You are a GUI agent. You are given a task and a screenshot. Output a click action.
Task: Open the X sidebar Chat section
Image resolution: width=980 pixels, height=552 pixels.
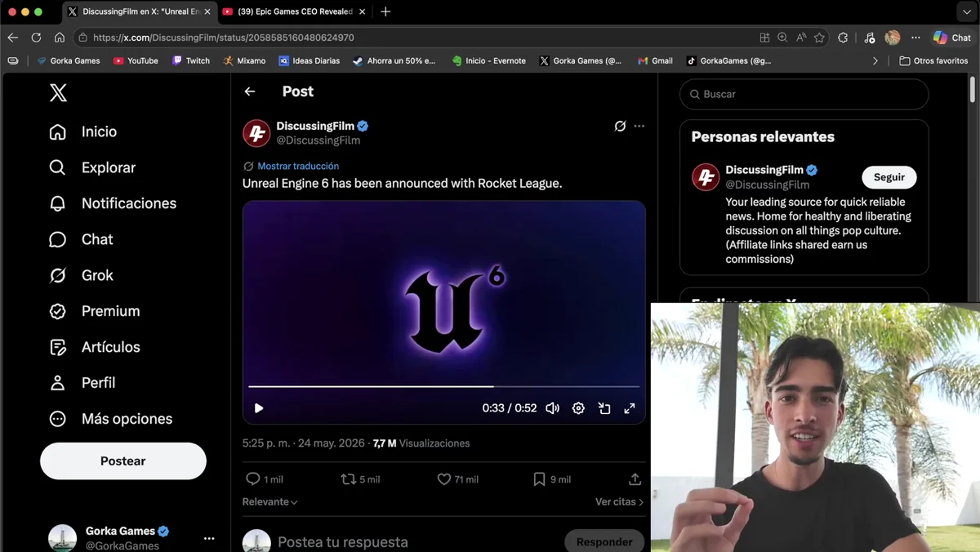point(81,239)
